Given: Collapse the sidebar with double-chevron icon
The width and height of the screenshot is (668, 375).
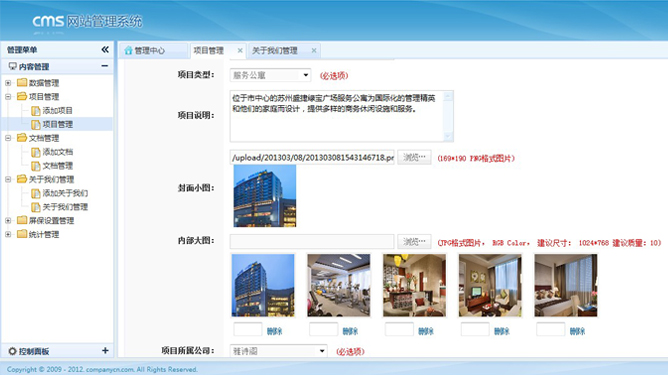Looking at the screenshot, I should (105, 50).
